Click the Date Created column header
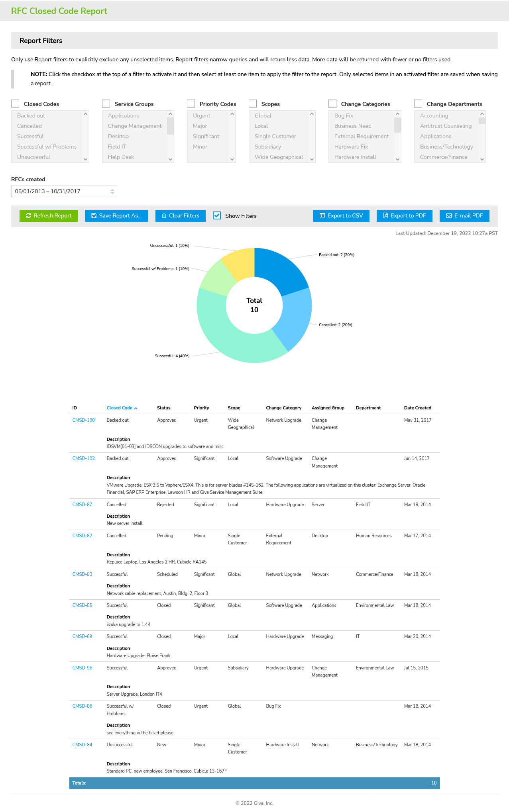This screenshot has height=812, width=509. tap(418, 408)
